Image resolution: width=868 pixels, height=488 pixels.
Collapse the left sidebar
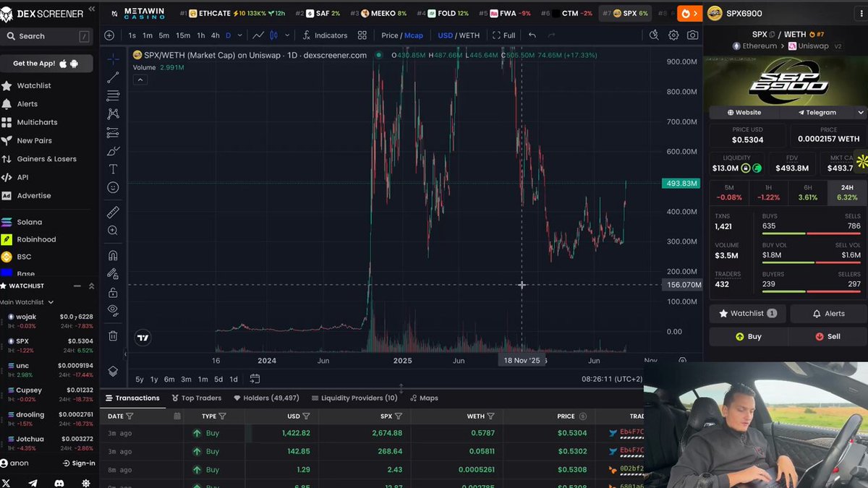(x=91, y=9)
